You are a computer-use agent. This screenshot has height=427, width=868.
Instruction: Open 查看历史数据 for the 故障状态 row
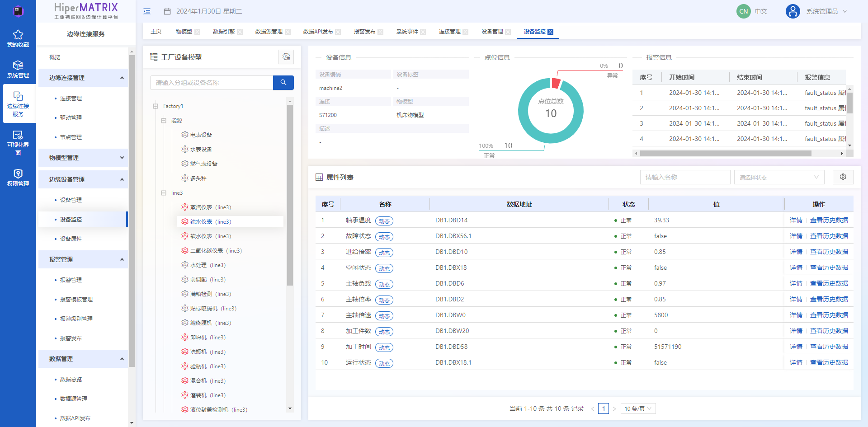(x=829, y=236)
